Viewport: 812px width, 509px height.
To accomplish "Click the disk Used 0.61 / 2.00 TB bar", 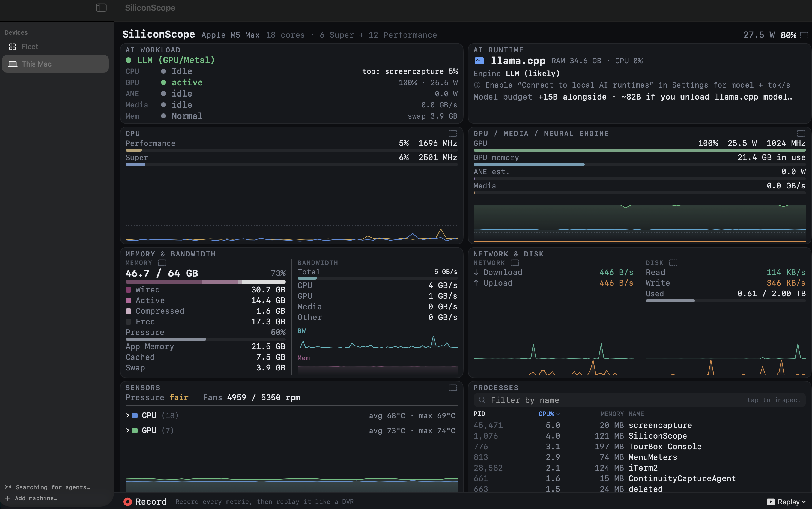I will (x=726, y=301).
